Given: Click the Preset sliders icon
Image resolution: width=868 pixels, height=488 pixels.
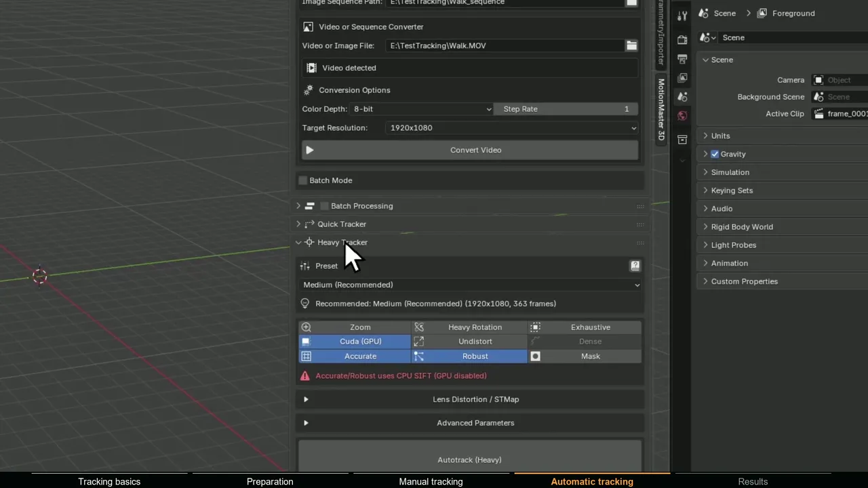Looking at the screenshot, I should click(305, 266).
